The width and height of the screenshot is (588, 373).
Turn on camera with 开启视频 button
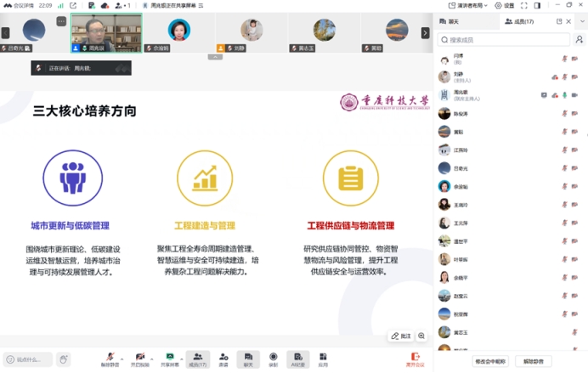(x=140, y=358)
